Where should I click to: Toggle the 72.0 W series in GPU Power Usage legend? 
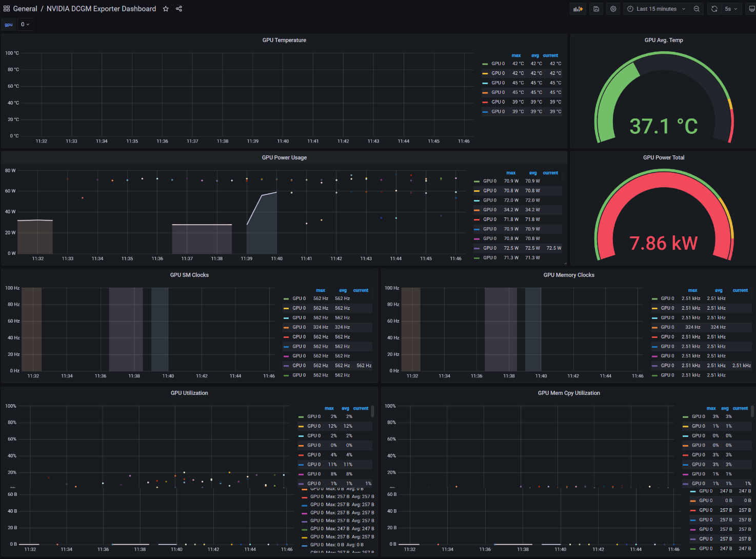[x=490, y=200]
